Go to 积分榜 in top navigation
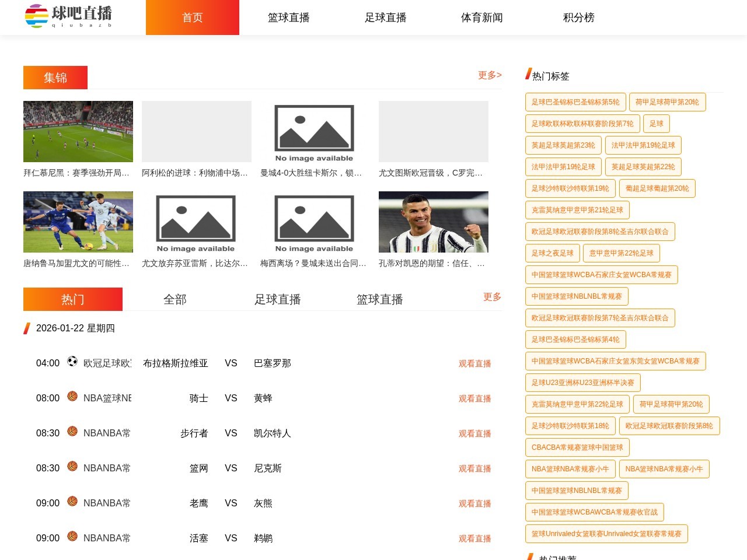747x560 pixels. pos(578,17)
